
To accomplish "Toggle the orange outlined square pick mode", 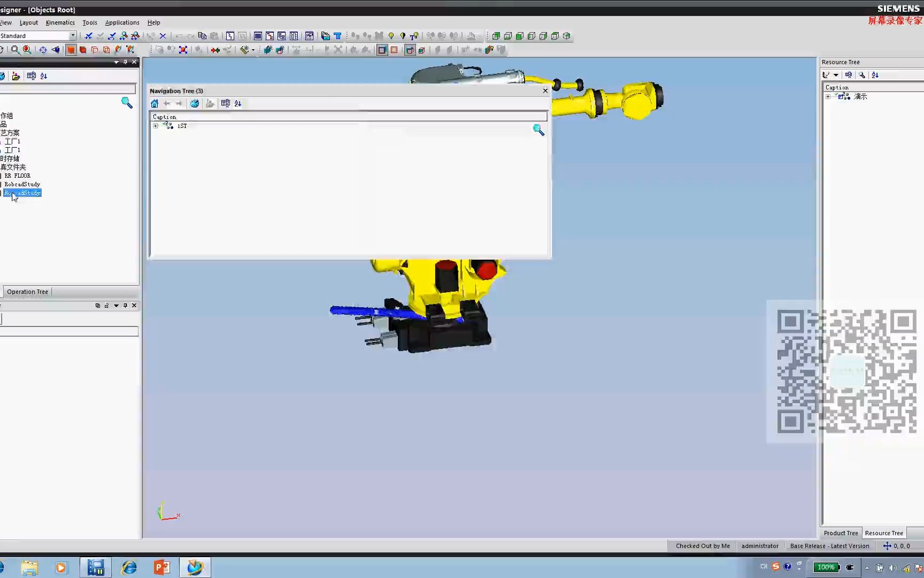I will pyautogui.click(x=394, y=50).
